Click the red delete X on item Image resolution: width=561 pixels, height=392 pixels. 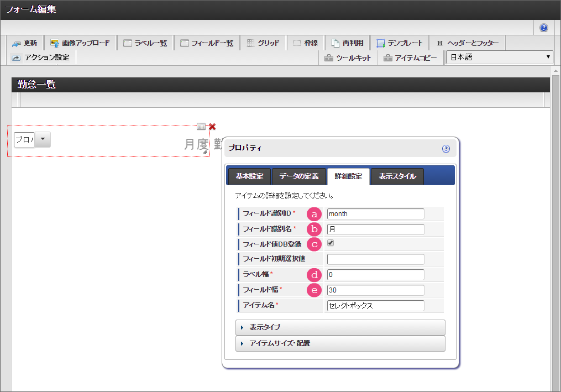point(212,127)
